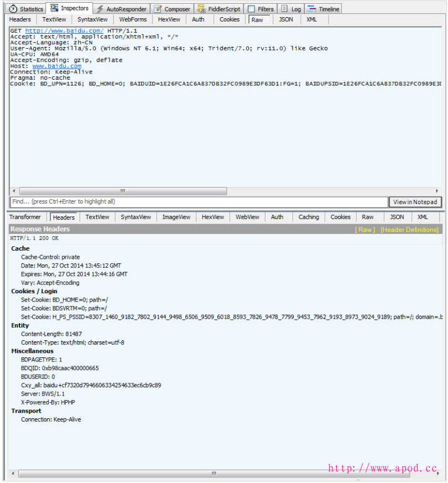The width and height of the screenshot is (448, 483).
Task: Switch to the response Transformer tab
Action: tap(25, 217)
